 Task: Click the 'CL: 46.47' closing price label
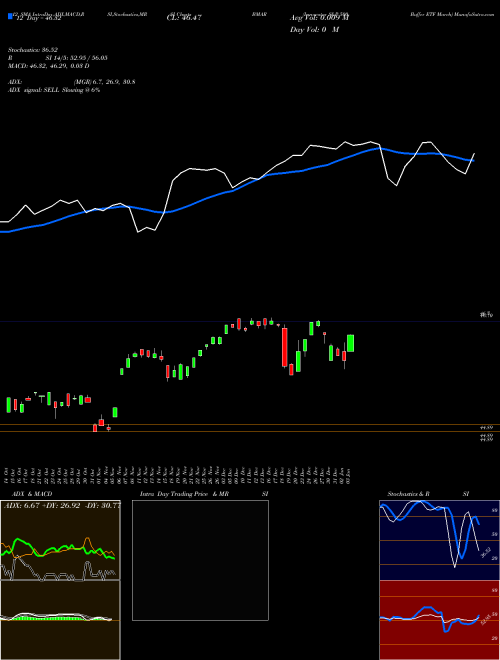(184, 18)
